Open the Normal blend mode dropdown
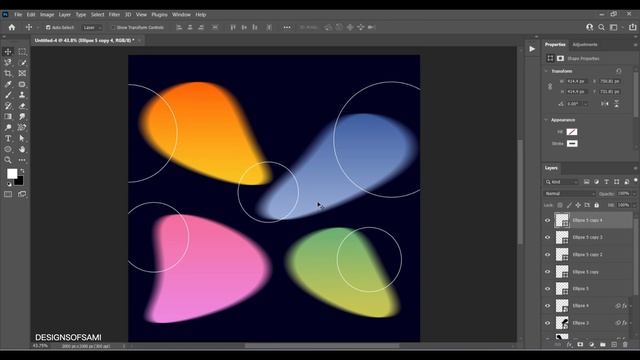Image resolution: width=640 pixels, height=360 pixels. click(570, 193)
